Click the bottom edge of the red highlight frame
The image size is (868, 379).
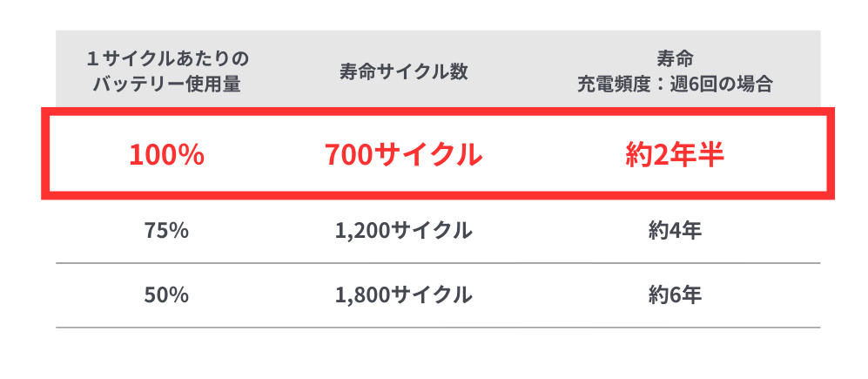pyautogui.click(x=435, y=195)
